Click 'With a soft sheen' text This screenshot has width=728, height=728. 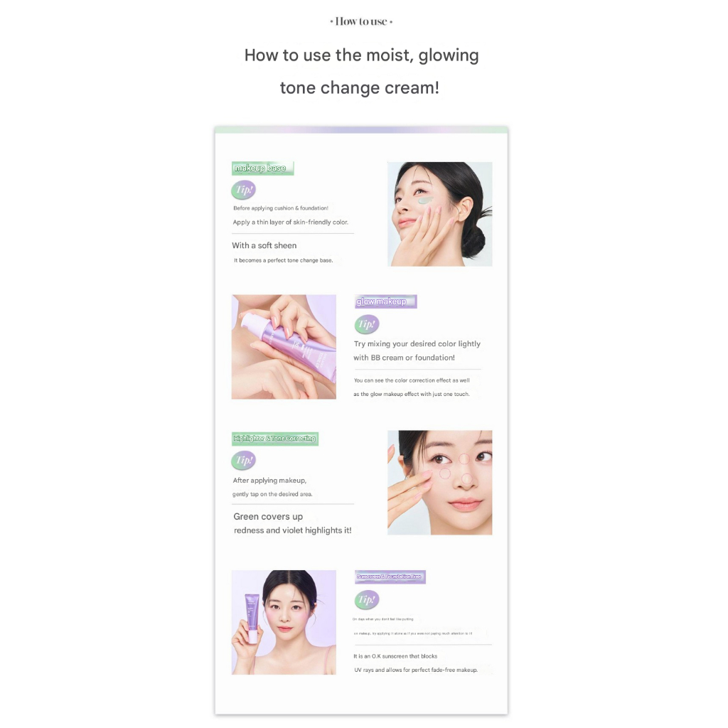click(264, 245)
